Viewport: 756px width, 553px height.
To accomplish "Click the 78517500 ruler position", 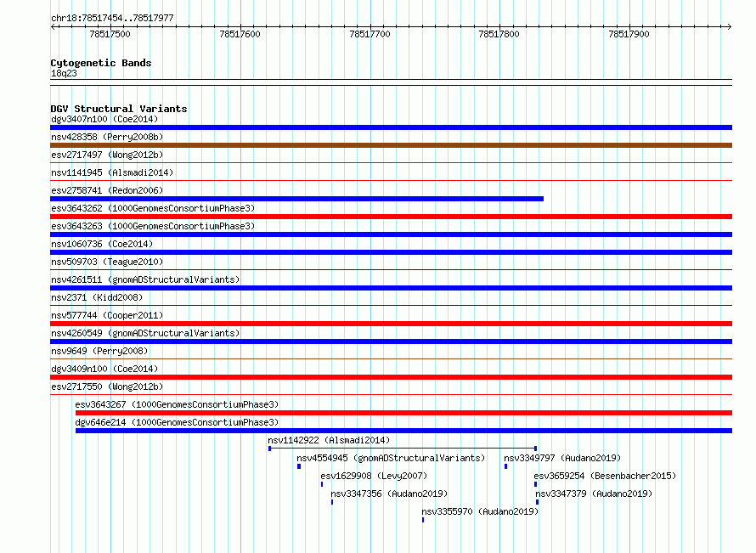I will [x=110, y=34].
